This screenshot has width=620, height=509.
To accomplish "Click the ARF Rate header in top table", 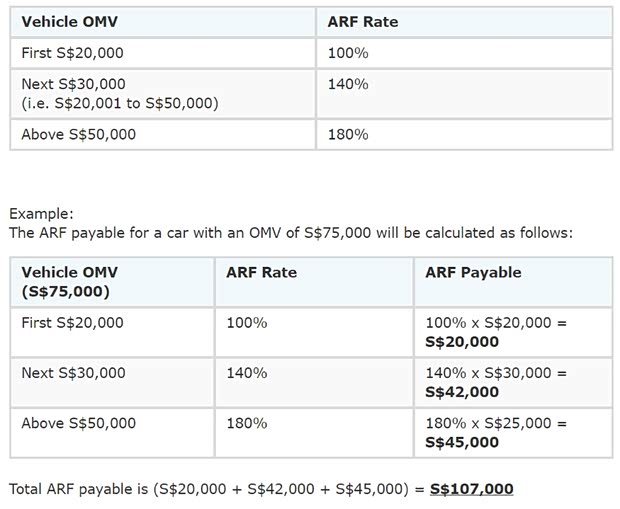I will pyautogui.click(x=363, y=21).
